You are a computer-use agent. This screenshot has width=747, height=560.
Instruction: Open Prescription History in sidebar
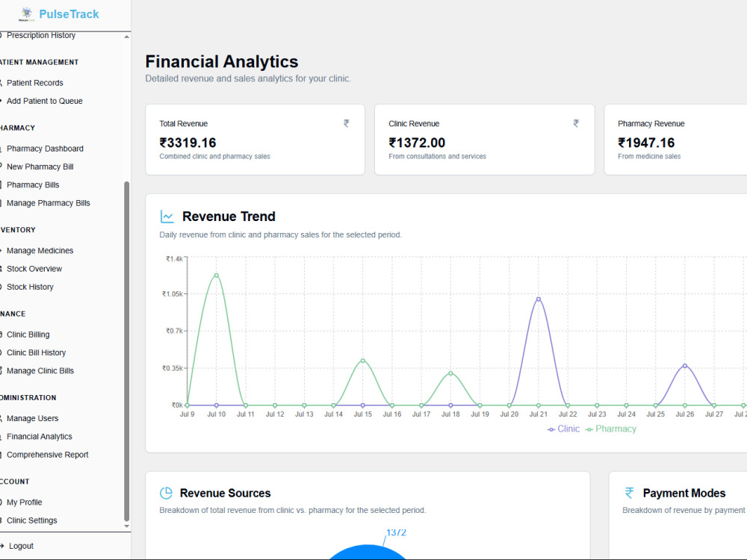(41, 35)
